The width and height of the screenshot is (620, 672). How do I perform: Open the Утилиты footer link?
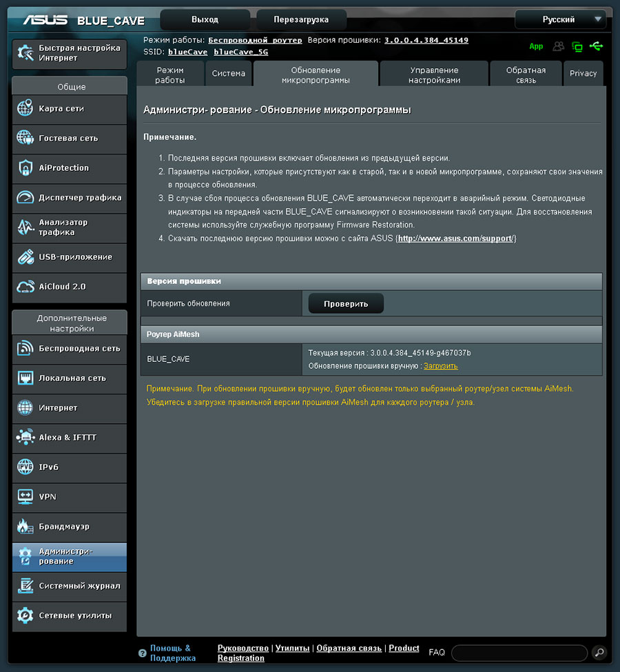(292, 648)
